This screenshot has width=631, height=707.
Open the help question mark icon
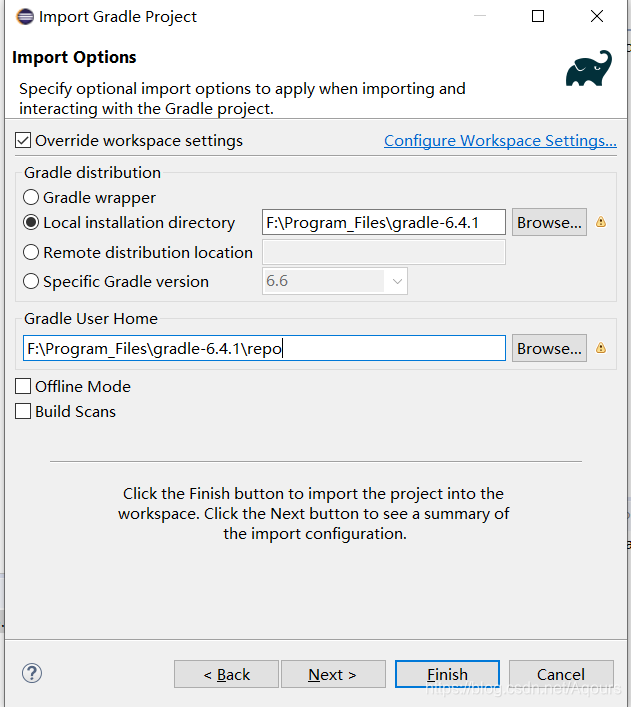click(x=32, y=673)
